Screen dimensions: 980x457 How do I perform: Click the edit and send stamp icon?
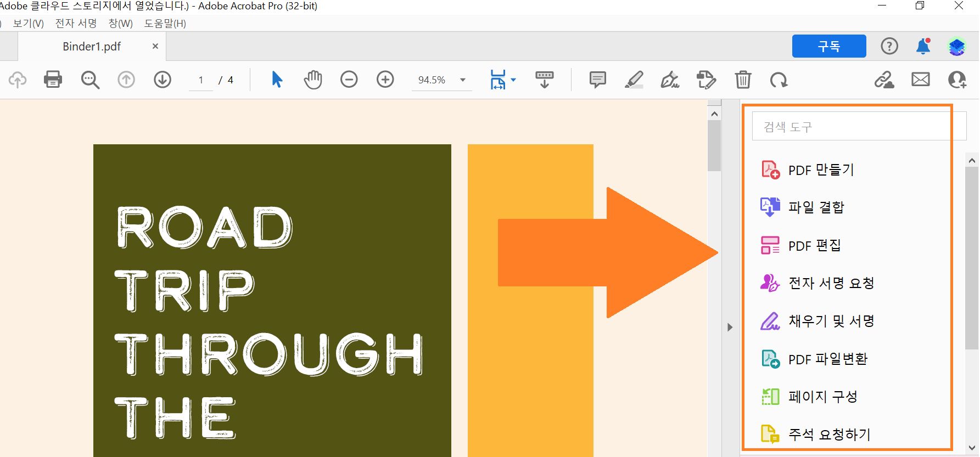[706, 80]
